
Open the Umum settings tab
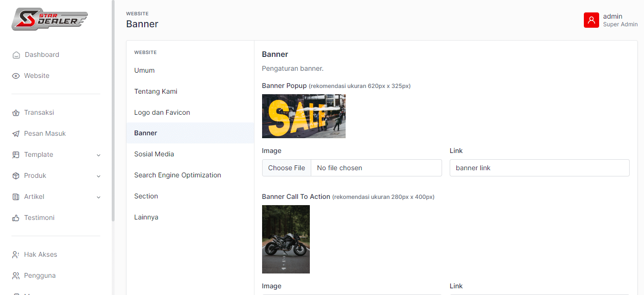(x=144, y=70)
